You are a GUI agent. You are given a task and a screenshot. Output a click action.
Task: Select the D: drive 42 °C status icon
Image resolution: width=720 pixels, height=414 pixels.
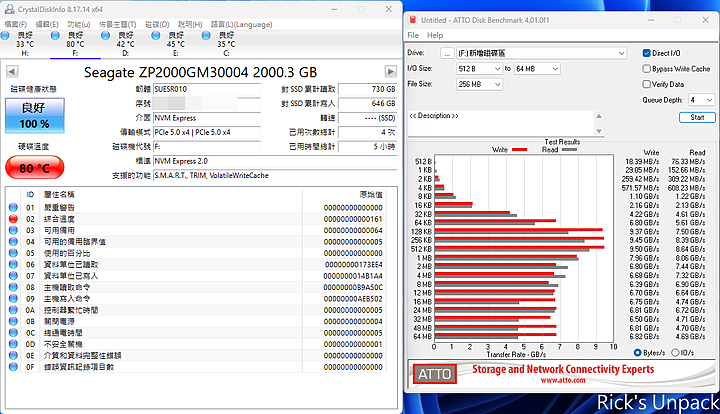coord(106,36)
